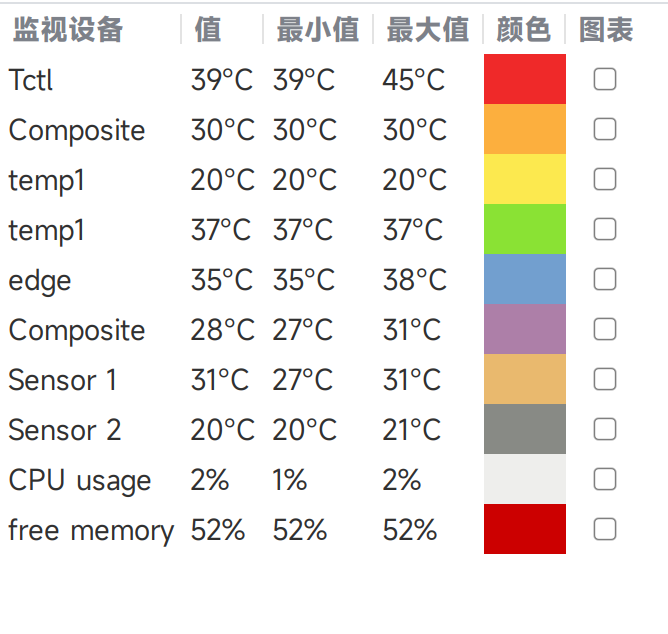Click the 最大值 column header
The image size is (668, 634).
pos(428,29)
